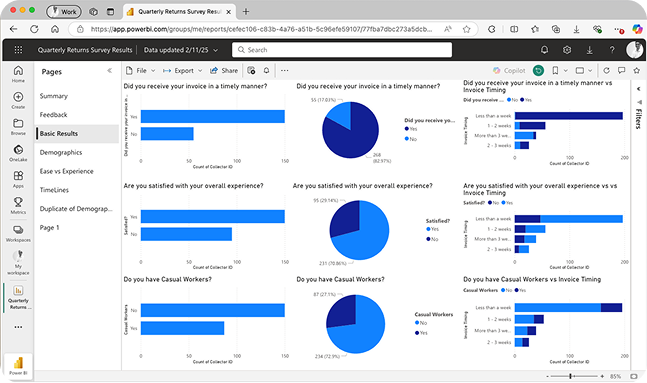This screenshot has width=647, height=383.
Task: Open the settings gear in header
Action: point(567,50)
